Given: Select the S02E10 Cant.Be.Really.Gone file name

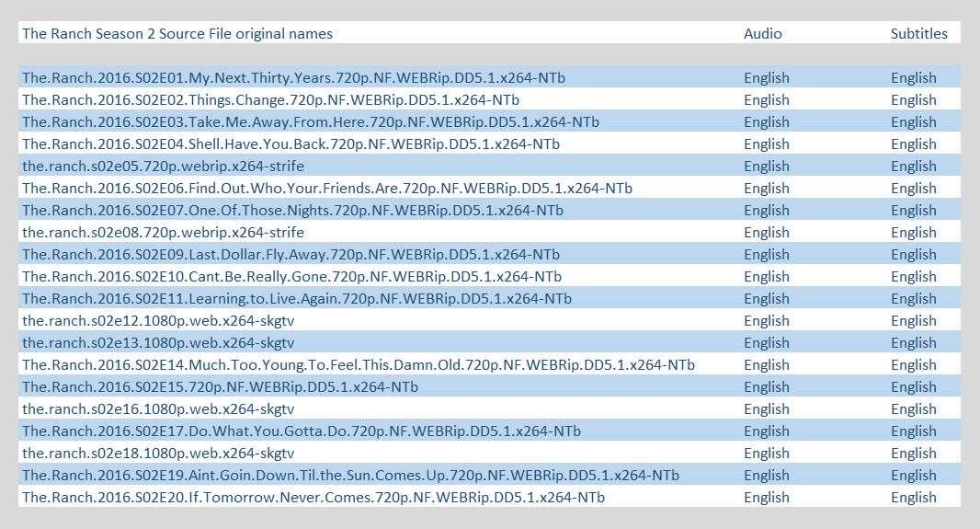Looking at the screenshot, I should [x=291, y=276].
